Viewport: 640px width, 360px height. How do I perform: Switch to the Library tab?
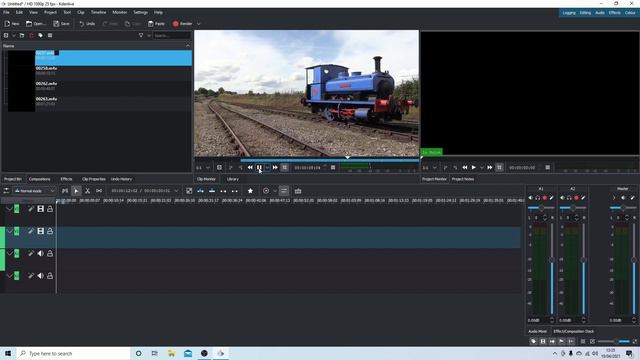(233, 179)
